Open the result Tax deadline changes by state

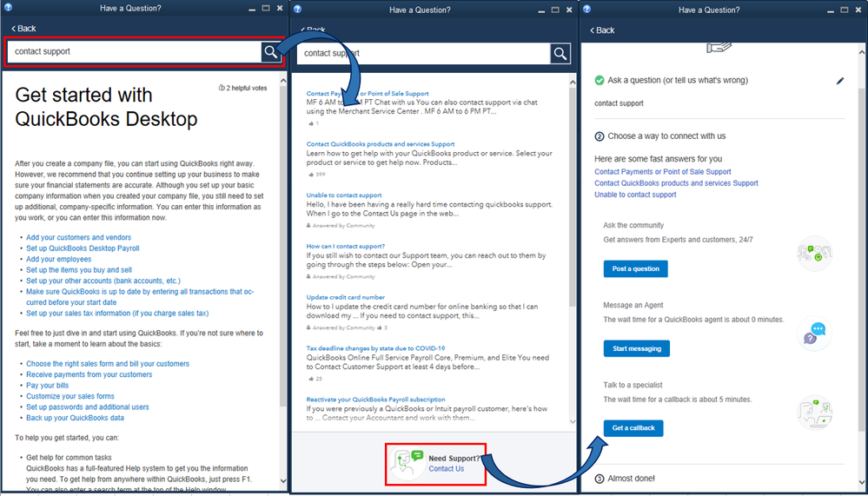pos(375,348)
